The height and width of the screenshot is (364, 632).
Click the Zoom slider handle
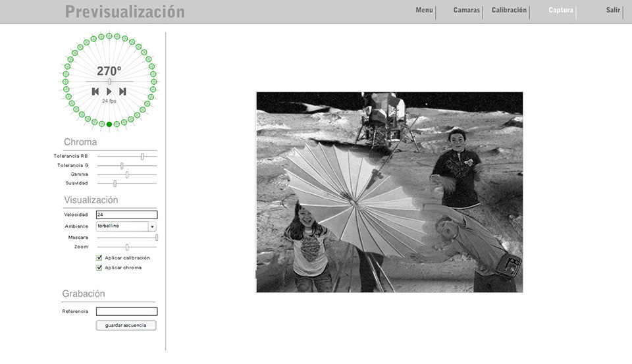[x=127, y=247]
